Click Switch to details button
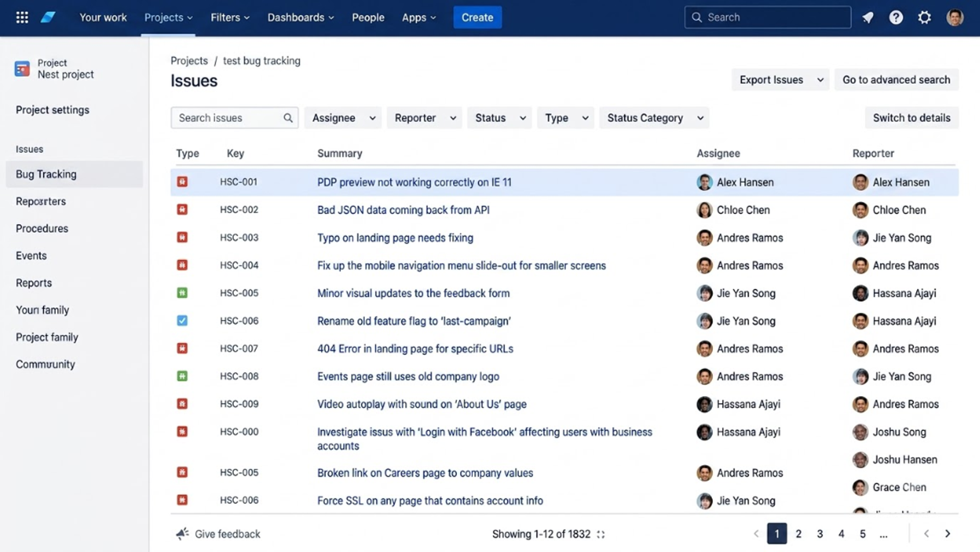 [x=912, y=118]
